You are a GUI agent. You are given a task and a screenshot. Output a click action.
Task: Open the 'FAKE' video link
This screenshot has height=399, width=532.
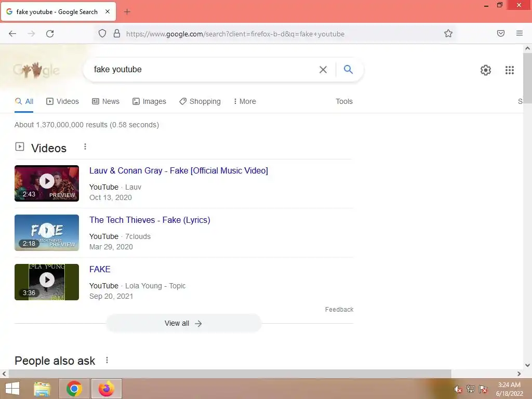tap(100, 269)
